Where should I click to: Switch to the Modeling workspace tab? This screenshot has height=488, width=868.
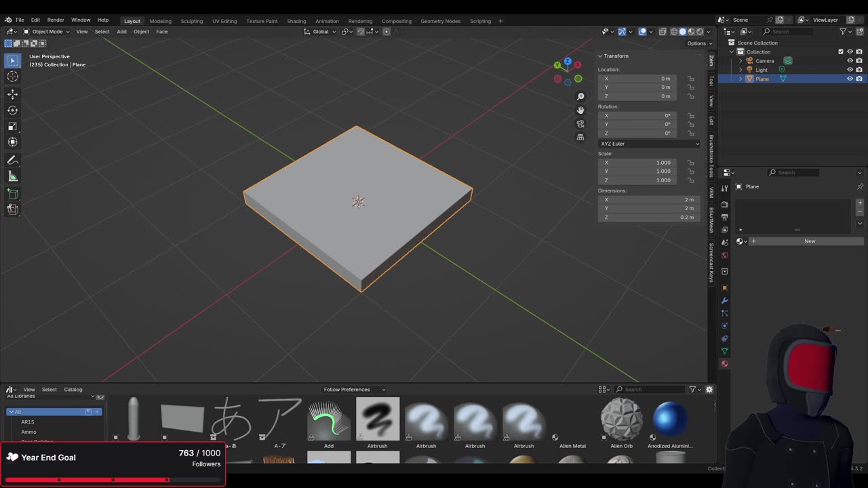[160, 21]
